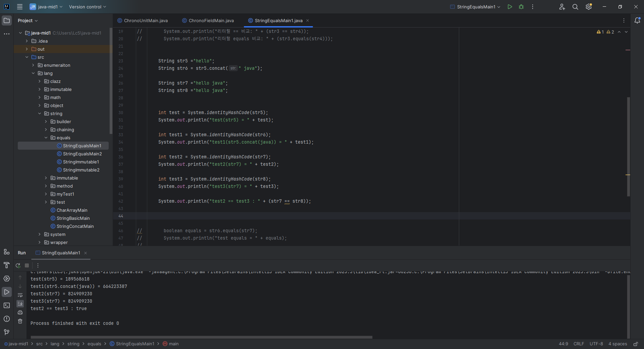Clear all console output

20,321
